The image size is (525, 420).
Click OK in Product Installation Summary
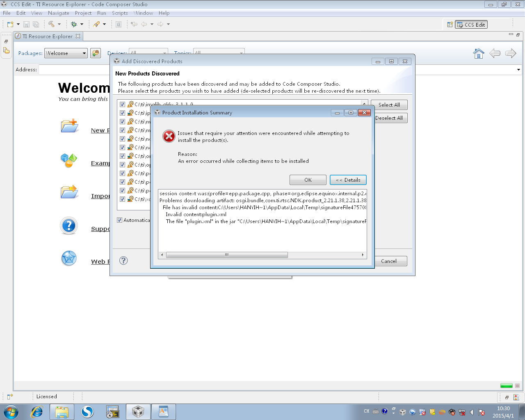308,180
